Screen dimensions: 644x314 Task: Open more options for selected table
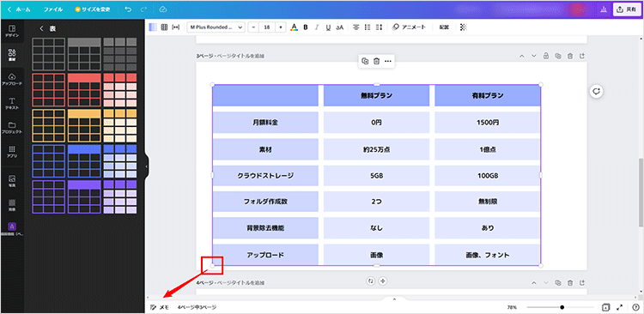[x=388, y=61]
